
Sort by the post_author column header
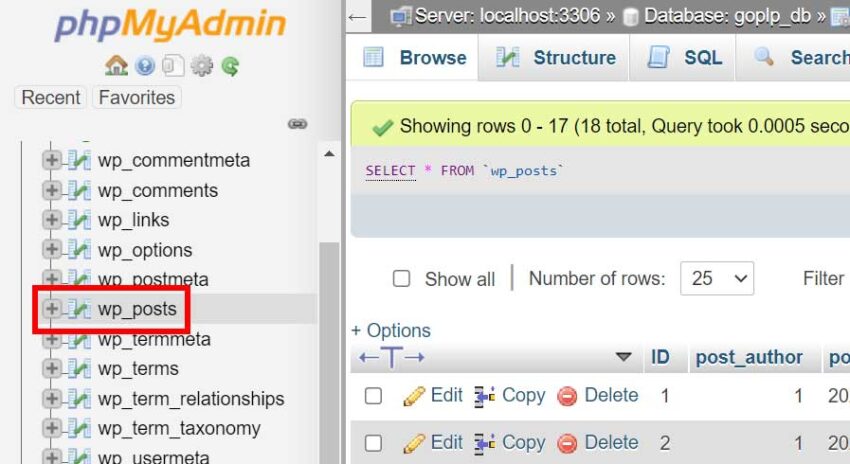pos(749,357)
